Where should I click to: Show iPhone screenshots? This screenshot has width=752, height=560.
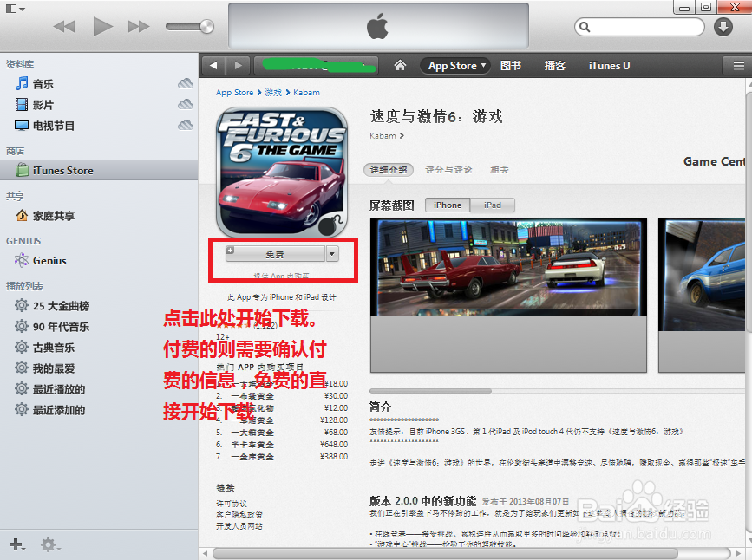click(448, 205)
